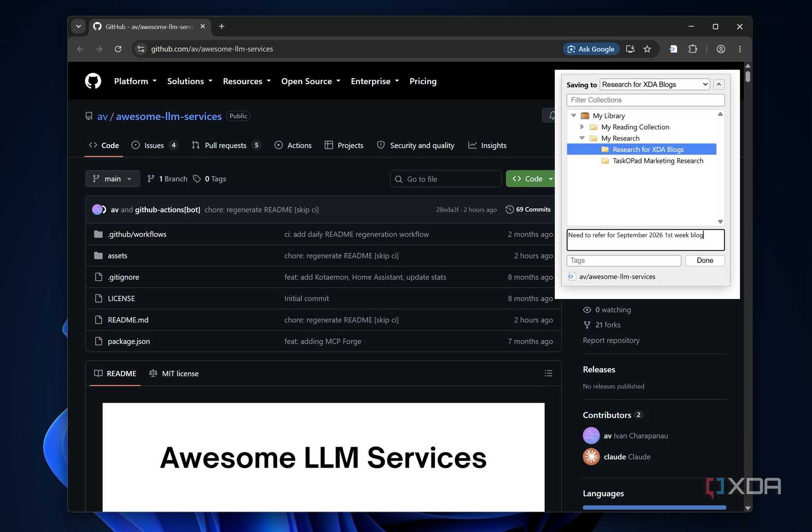Open the Saving to collection dropdown
This screenshot has width=812, height=532.
(x=655, y=85)
